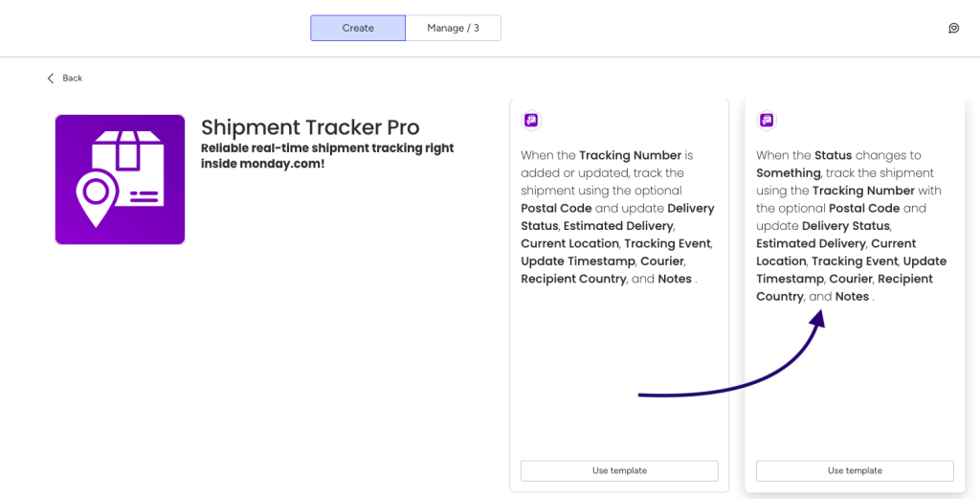980x499 pixels.
Task: Use template for Tracking Number recipe
Action: coord(619,471)
